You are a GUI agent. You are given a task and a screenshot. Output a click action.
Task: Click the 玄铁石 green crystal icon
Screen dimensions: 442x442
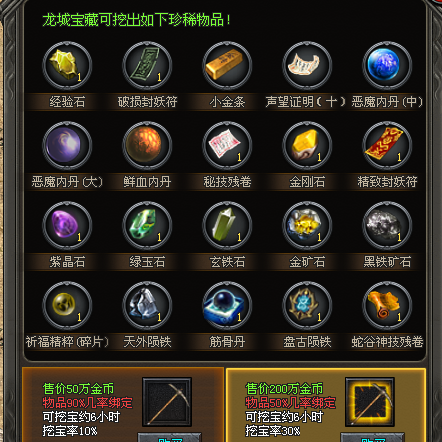point(227,225)
